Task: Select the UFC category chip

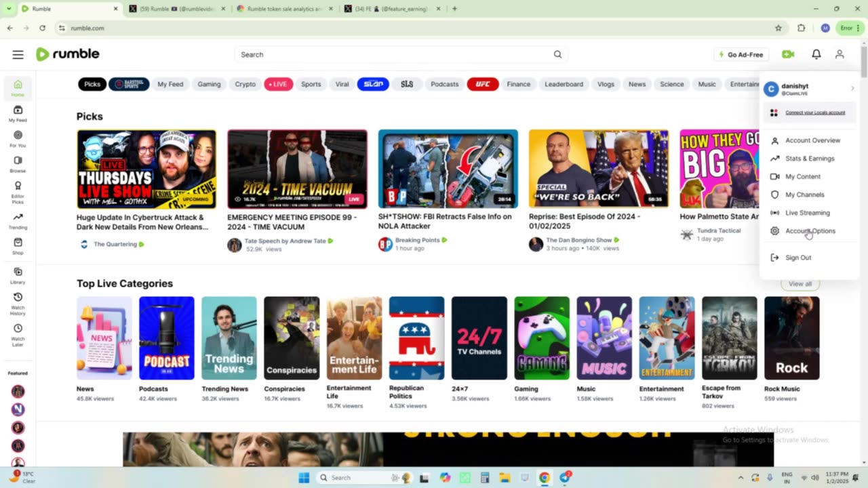Action: click(x=483, y=84)
